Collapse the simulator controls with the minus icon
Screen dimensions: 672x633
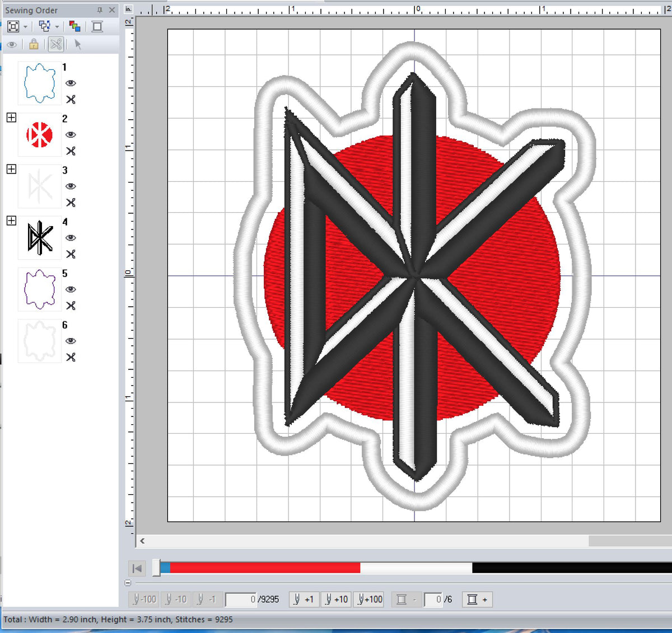point(128,583)
